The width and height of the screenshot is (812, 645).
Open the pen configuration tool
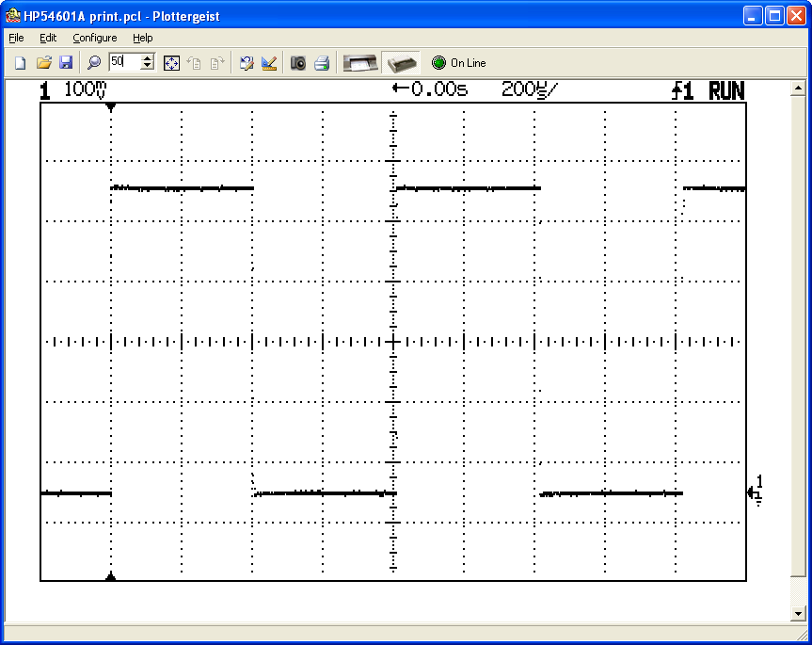(245, 62)
